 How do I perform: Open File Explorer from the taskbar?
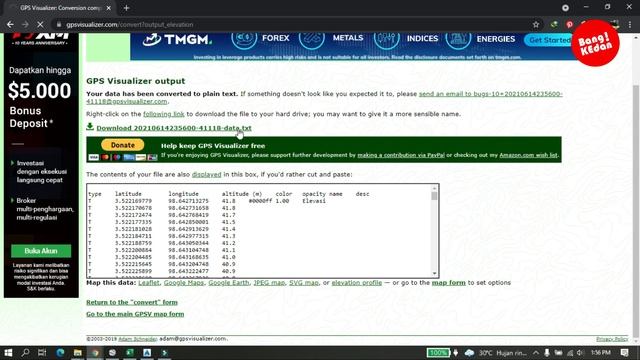coord(78,353)
